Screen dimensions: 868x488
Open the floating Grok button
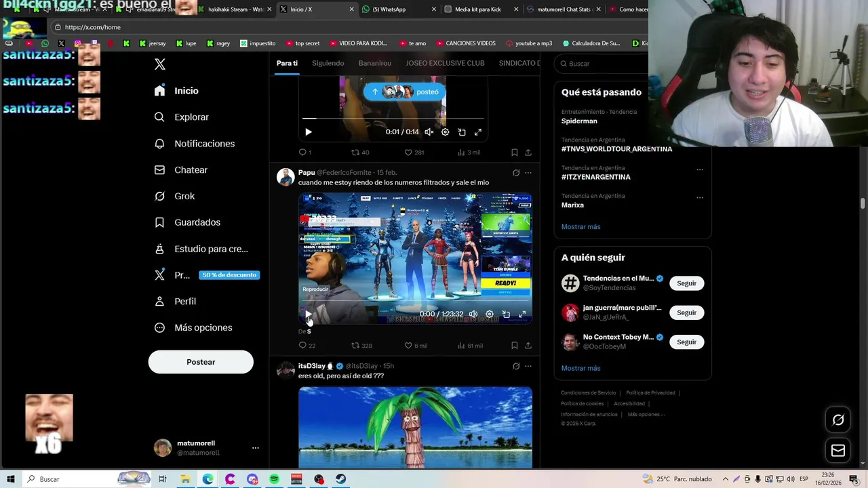click(838, 420)
